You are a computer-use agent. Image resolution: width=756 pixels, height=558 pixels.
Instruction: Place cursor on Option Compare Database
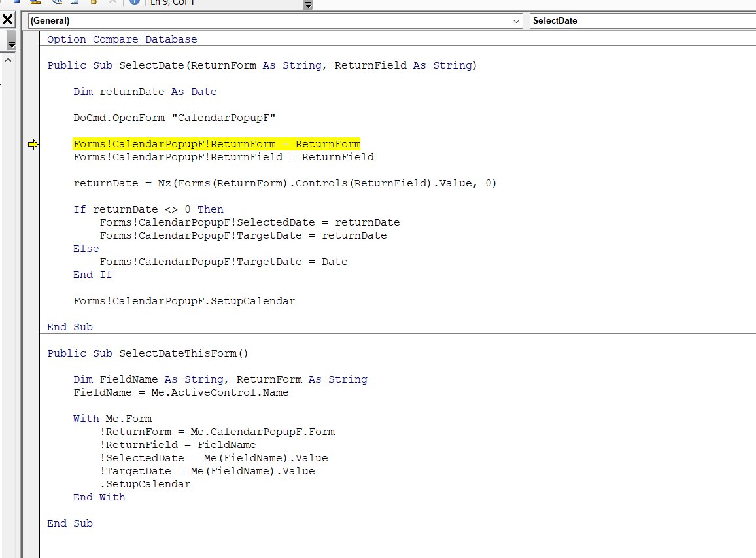pos(122,40)
